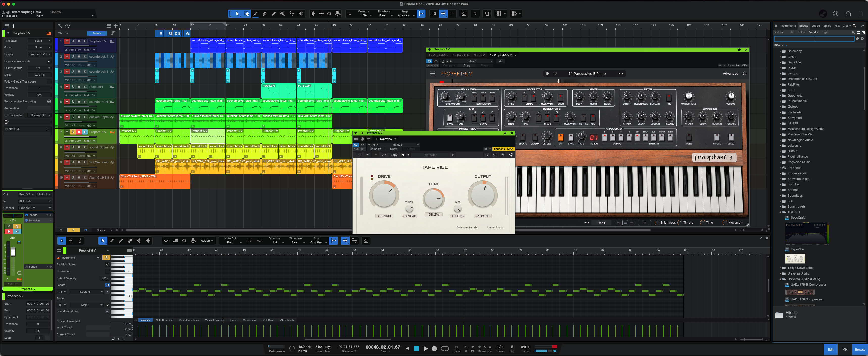Viewport: 868px width, 356px height.
Task: Toggle the Loop button in the transport
Action: (x=445, y=349)
